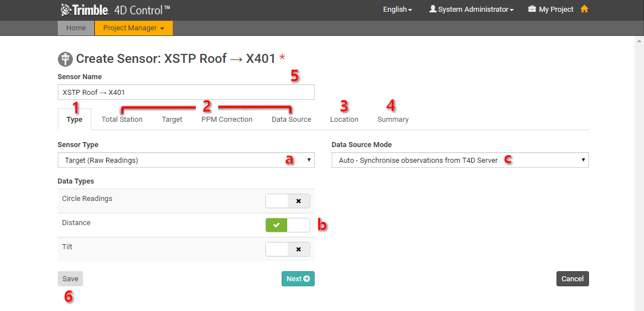Screen dimensions: 644x311
Task: Click the sensor icon beside Create Sensor title
Action: [65, 58]
